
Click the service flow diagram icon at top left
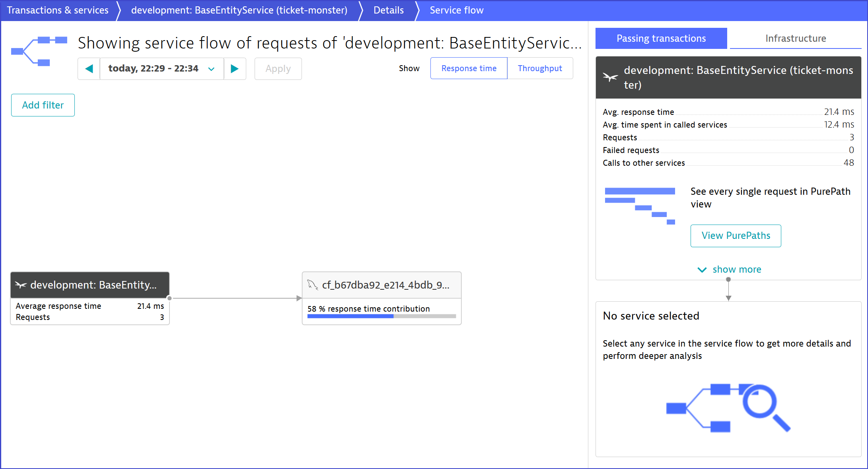[39, 51]
